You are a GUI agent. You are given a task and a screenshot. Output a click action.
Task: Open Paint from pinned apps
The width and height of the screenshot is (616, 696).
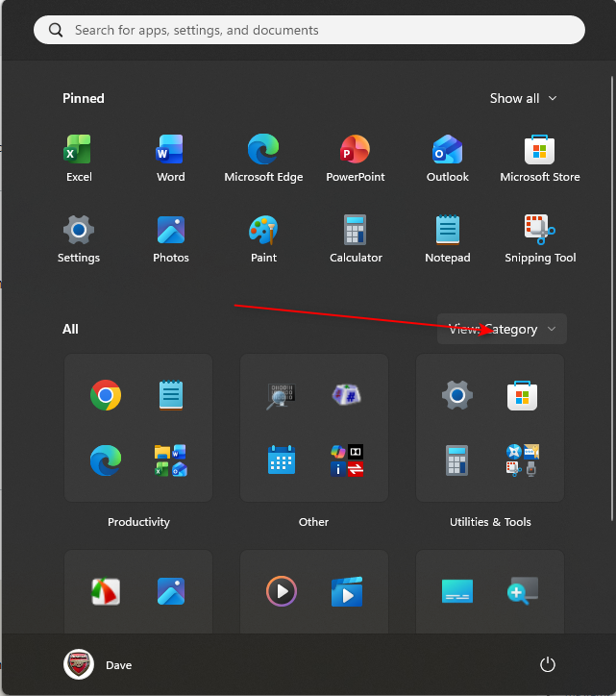click(x=263, y=239)
